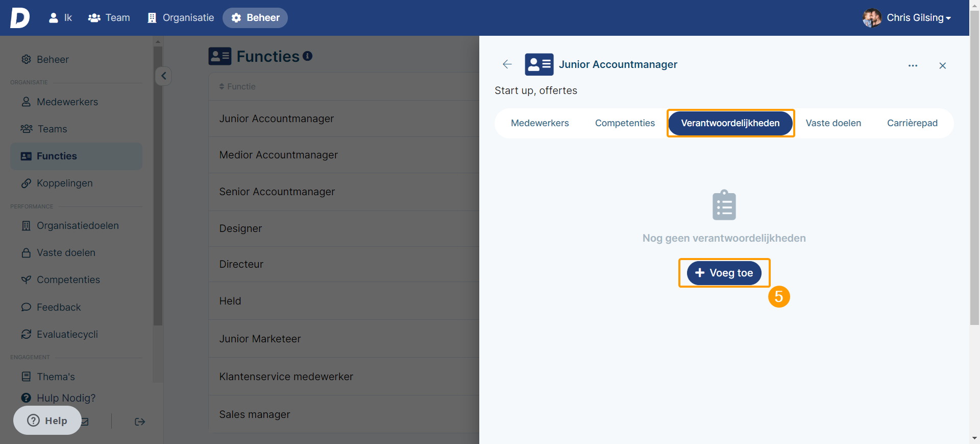Viewport: 980px width, 444px height.
Task: Click the scroll-down arrow of page scrollbar
Action: [974, 438]
